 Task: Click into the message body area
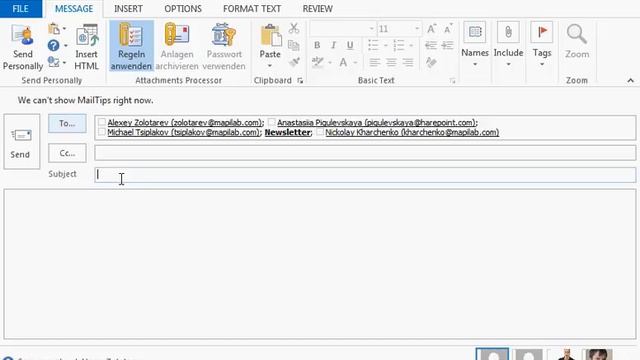(320, 264)
